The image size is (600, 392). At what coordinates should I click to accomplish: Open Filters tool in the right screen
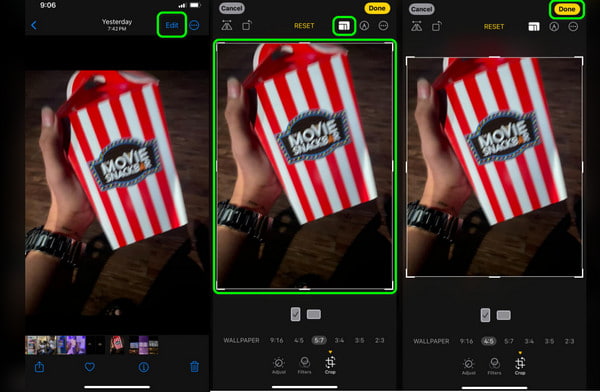(494, 366)
